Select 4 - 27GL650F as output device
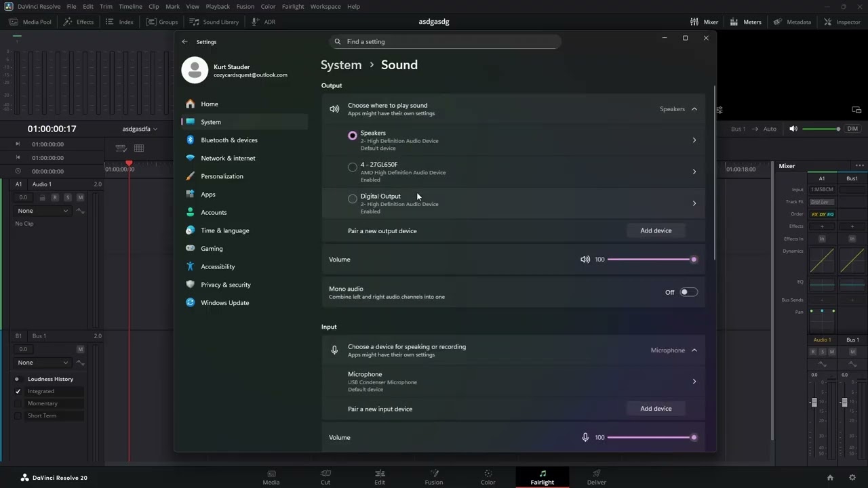Screen dimensions: 868x488 point(353,167)
